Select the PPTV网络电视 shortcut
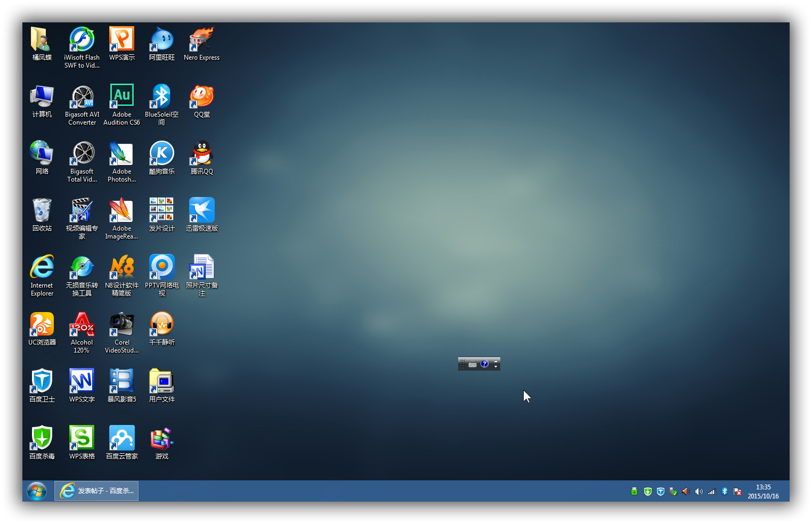Viewport: 812px width, 524px height. click(x=162, y=276)
